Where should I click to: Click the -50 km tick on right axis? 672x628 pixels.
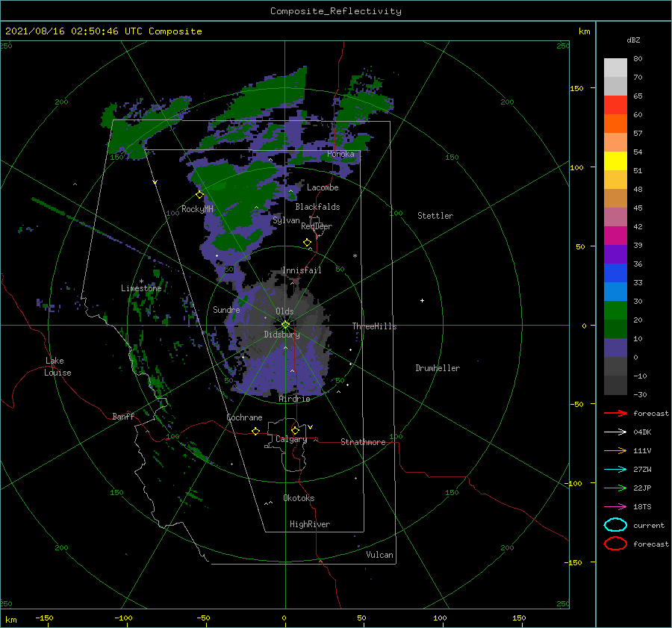tap(576, 404)
